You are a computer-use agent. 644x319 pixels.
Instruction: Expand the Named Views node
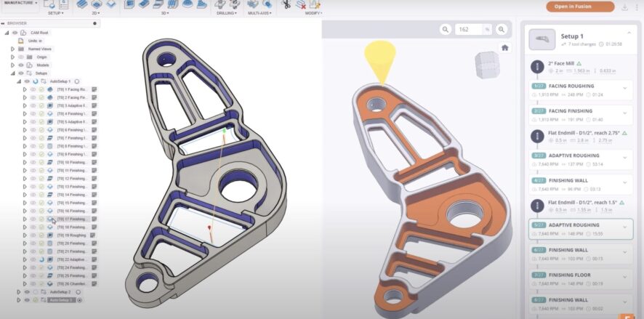(13, 49)
